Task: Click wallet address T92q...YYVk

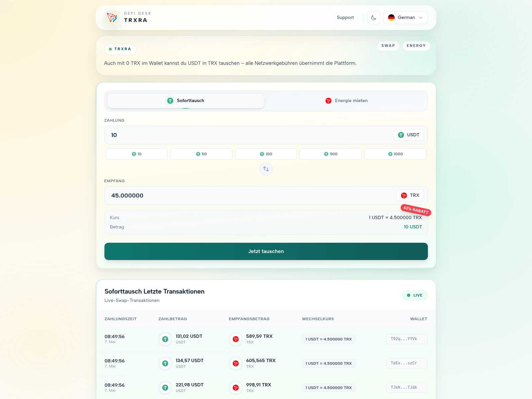Action: (x=407, y=339)
